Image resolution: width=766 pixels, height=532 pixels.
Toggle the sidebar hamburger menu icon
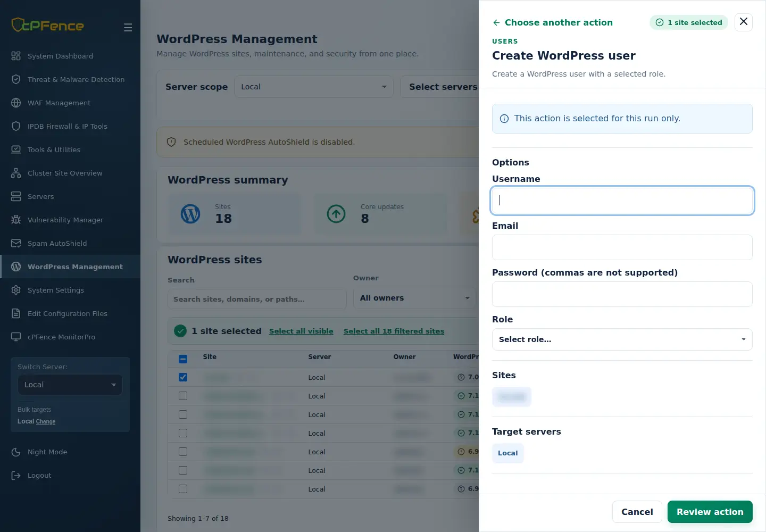(x=128, y=27)
